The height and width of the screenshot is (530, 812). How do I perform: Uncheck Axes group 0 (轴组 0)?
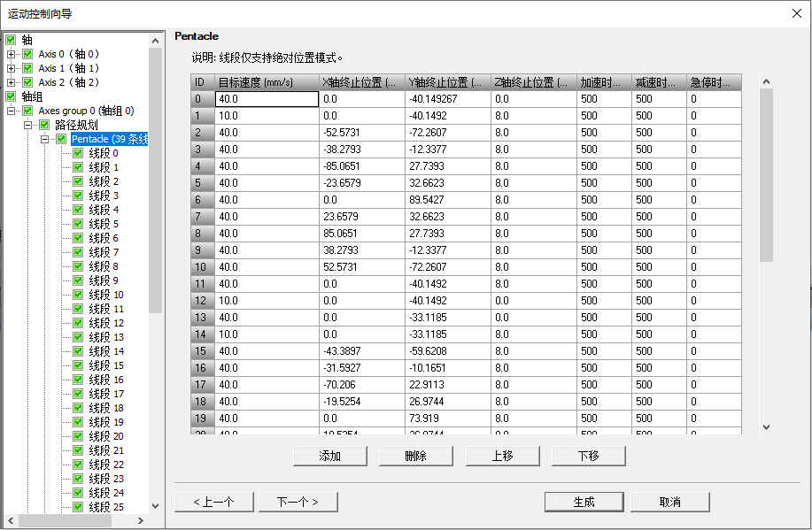click(x=29, y=111)
